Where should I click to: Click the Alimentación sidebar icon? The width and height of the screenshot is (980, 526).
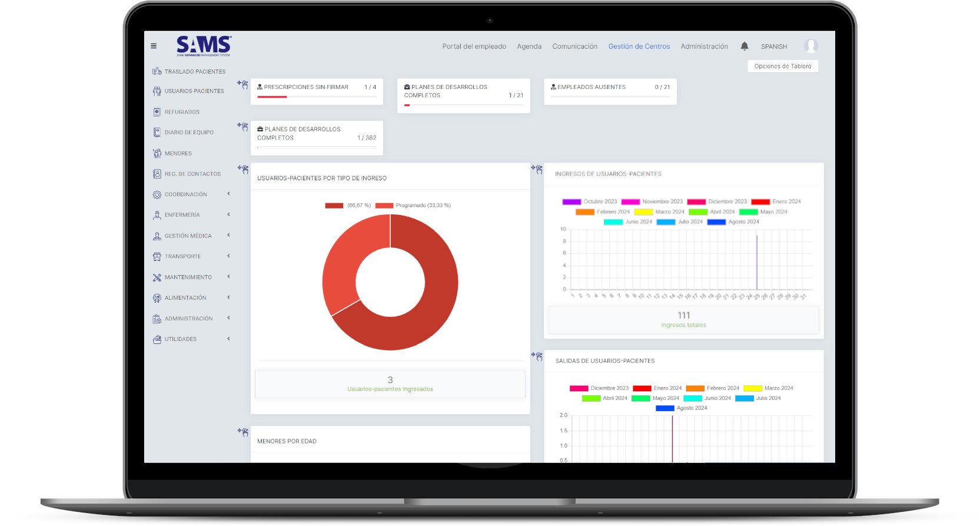click(157, 298)
